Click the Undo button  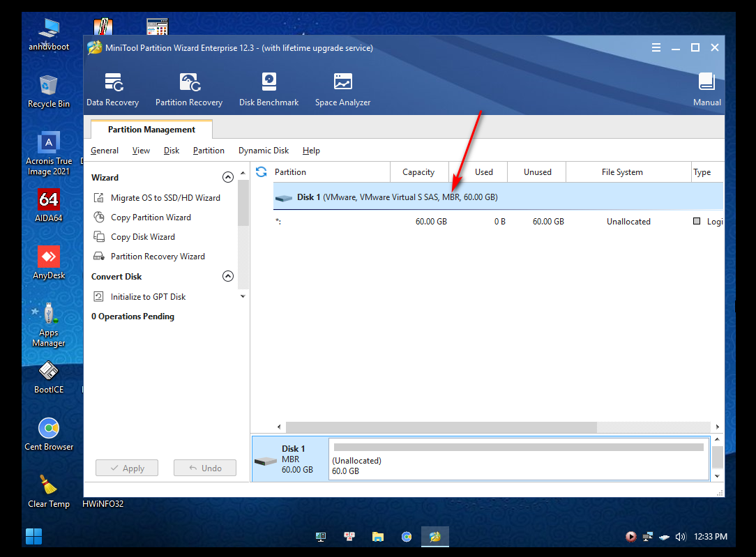click(205, 468)
